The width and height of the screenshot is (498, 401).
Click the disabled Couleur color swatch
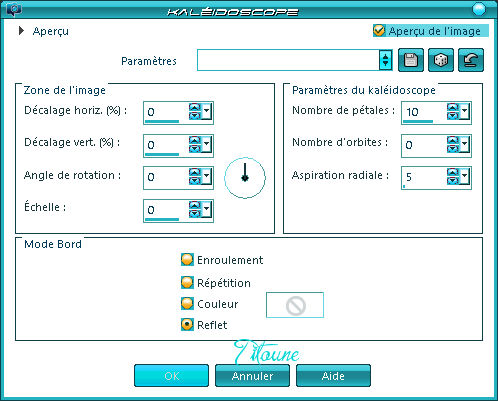[295, 305]
